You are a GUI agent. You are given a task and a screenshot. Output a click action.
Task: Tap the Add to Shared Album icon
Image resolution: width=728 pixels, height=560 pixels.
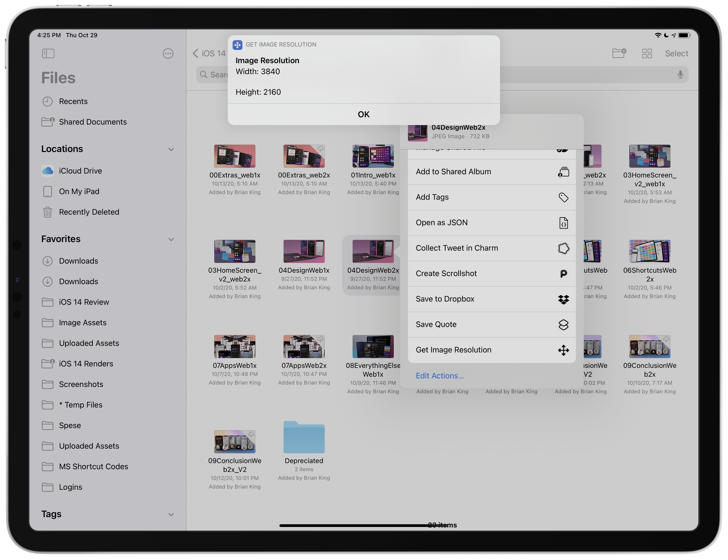pyautogui.click(x=563, y=172)
